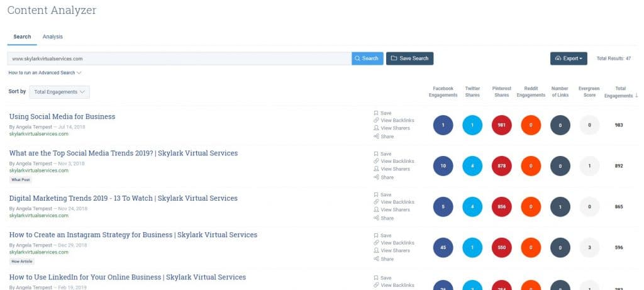Click Pinterest circle showing 878

501,166
